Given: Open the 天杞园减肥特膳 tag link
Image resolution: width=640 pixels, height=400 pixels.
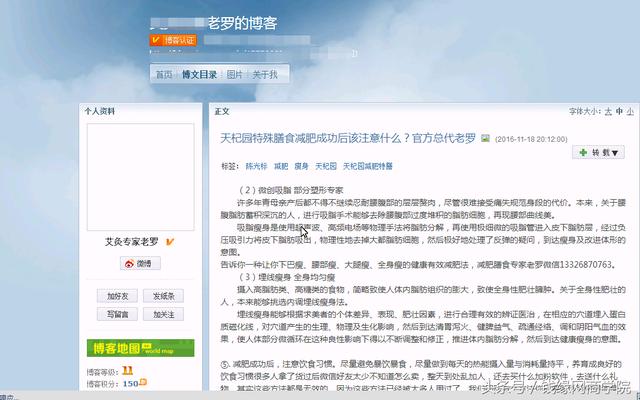Looking at the screenshot, I should click(x=368, y=165).
